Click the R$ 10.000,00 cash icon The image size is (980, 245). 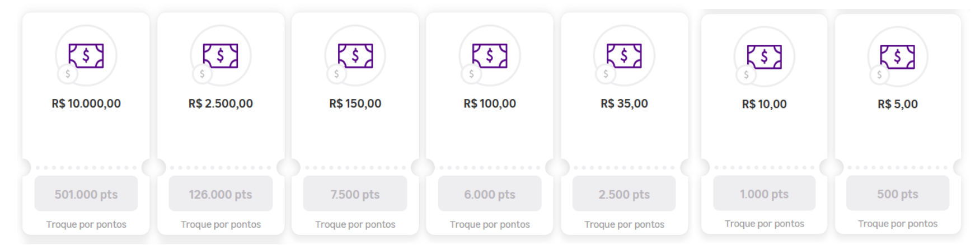86,55
